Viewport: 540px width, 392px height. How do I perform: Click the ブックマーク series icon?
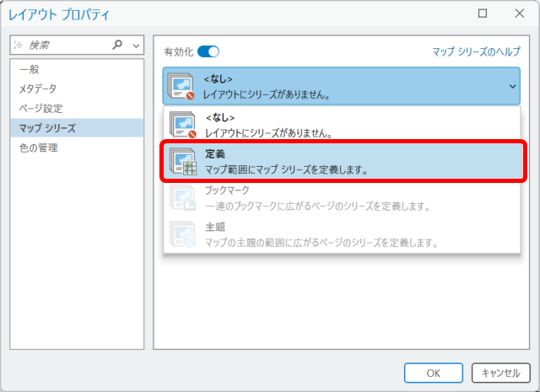click(183, 198)
